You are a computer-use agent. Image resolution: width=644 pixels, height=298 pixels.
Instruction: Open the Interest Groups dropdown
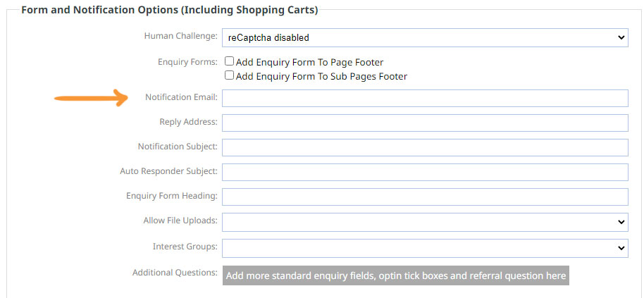pyautogui.click(x=425, y=248)
